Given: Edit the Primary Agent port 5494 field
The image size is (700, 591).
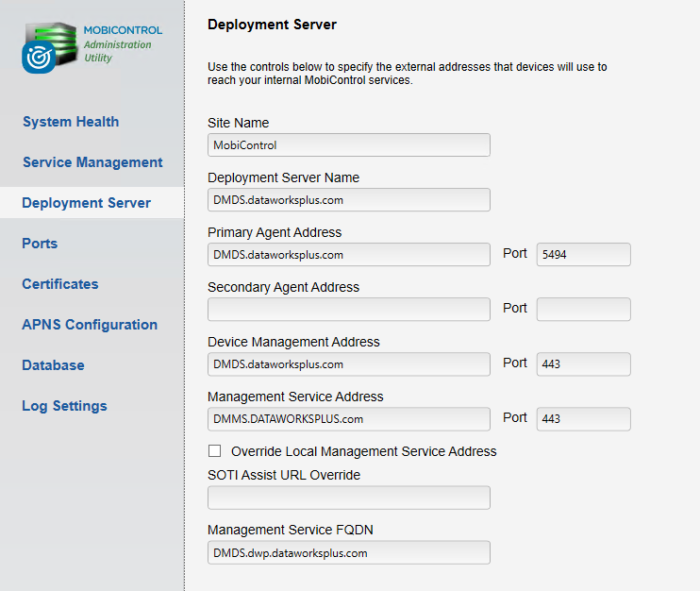Looking at the screenshot, I should 582,254.
